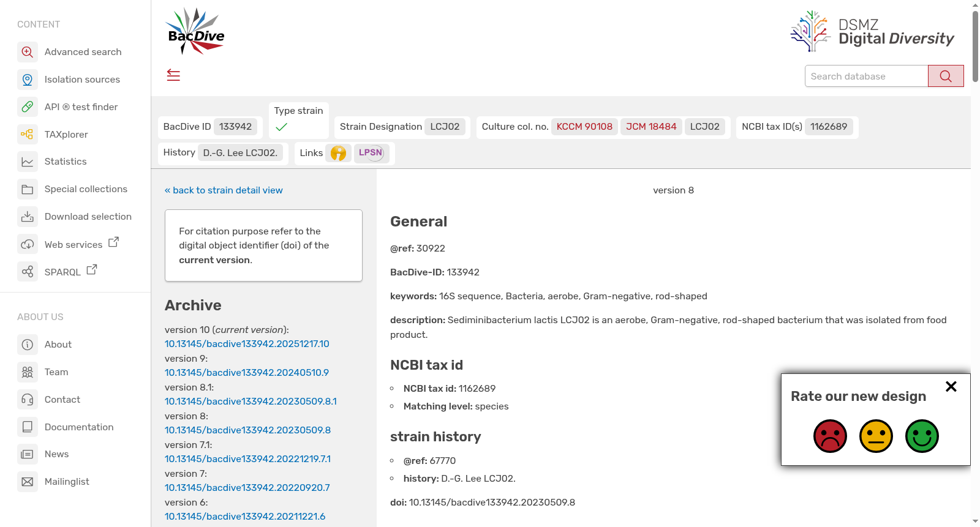The image size is (980, 527).
Task: Open version 9 doi link 20240510.9
Action: point(247,373)
